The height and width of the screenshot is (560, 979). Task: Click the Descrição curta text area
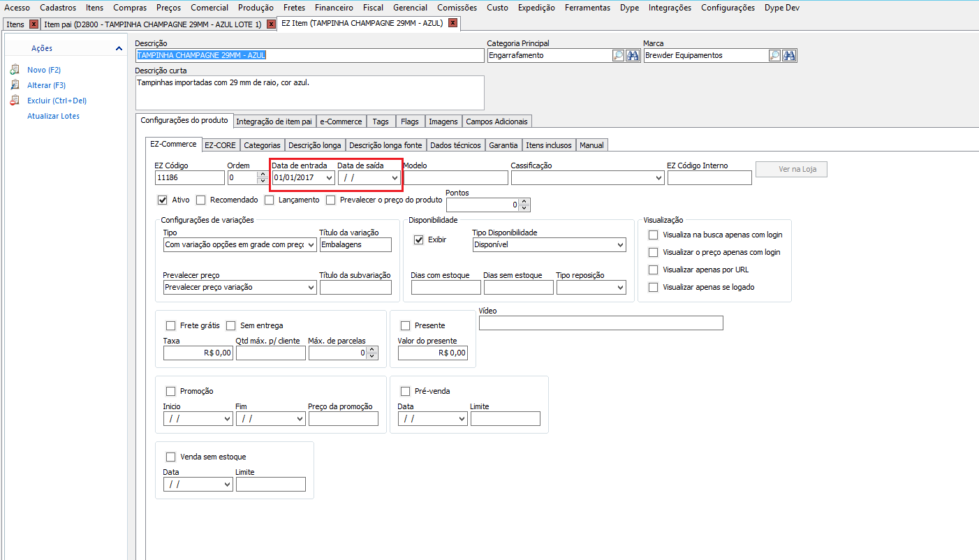point(309,93)
